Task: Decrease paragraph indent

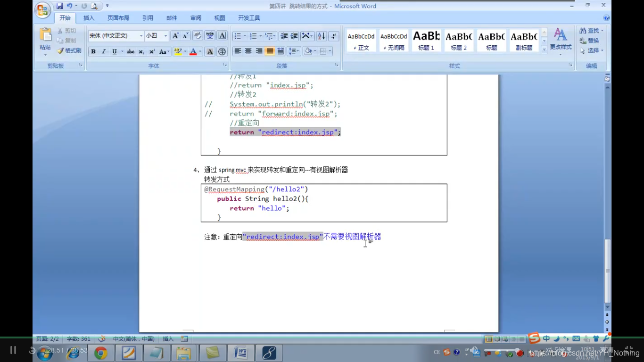Action: point(284,36)
